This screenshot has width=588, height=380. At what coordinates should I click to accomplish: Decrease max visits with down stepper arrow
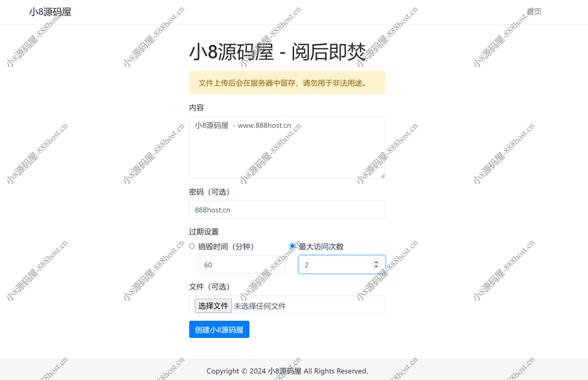(x=376, y=267)
